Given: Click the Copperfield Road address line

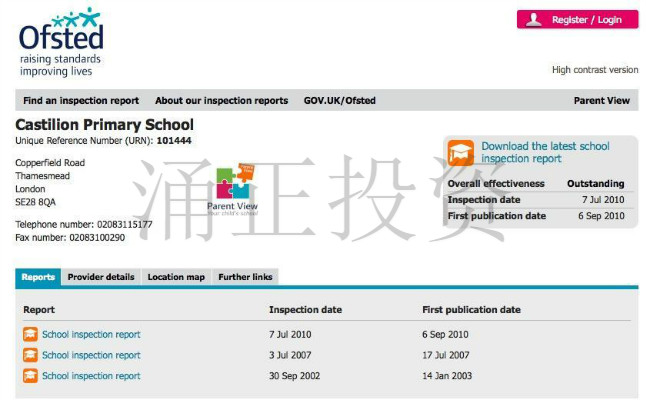Looking at the screenshot, I should [50, 163].
